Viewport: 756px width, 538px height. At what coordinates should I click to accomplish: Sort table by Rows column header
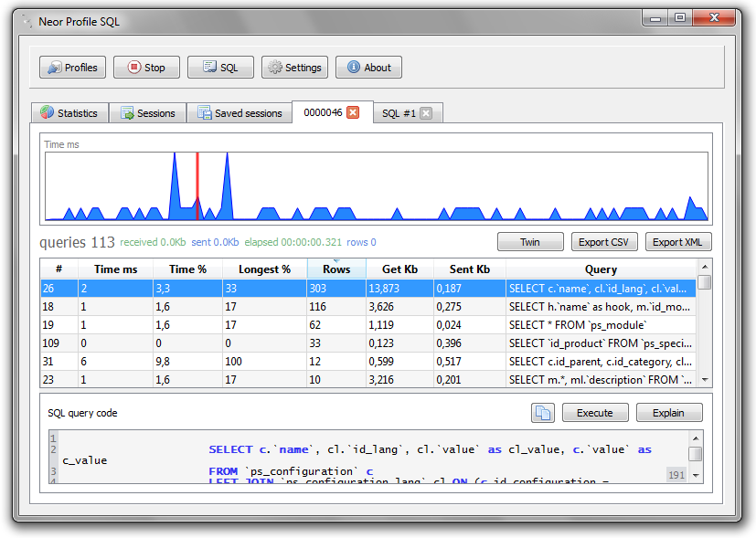click(336, 269)
